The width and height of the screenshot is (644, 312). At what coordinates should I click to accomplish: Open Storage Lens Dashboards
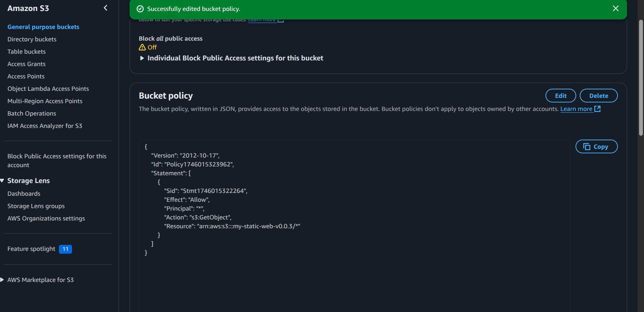pos(24,194)
